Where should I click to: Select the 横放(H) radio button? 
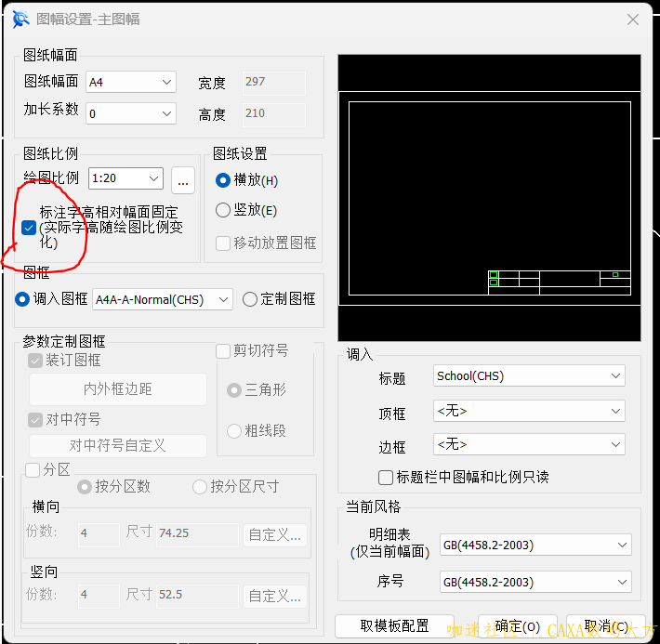point(223,180)
